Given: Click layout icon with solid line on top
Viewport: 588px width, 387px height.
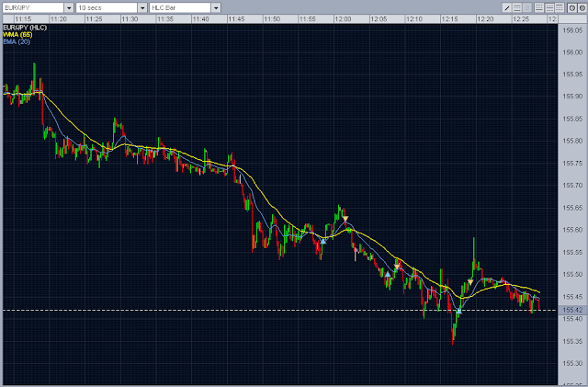Looking at the screenshot, I should 560,8.
